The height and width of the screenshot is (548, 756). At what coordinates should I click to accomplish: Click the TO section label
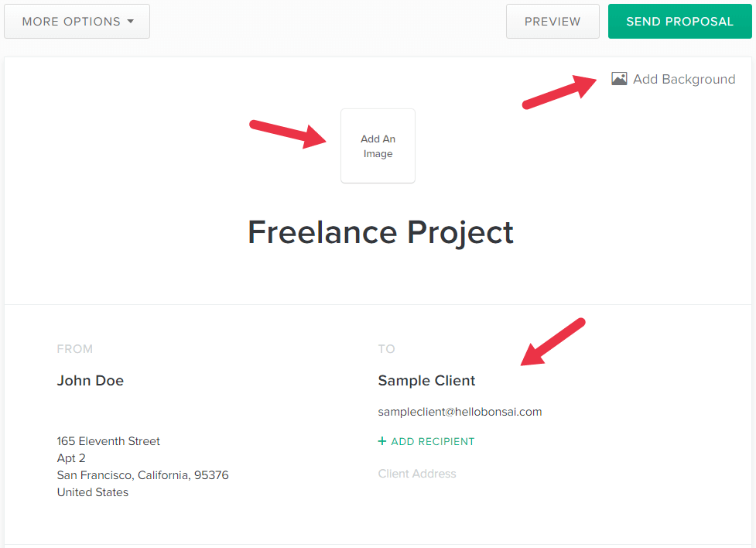coord(386,349)
